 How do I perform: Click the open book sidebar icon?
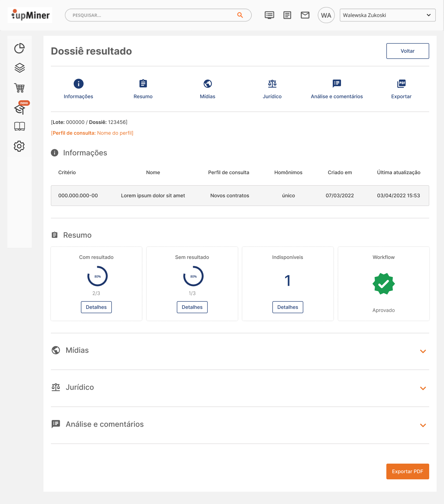(19, 126)
